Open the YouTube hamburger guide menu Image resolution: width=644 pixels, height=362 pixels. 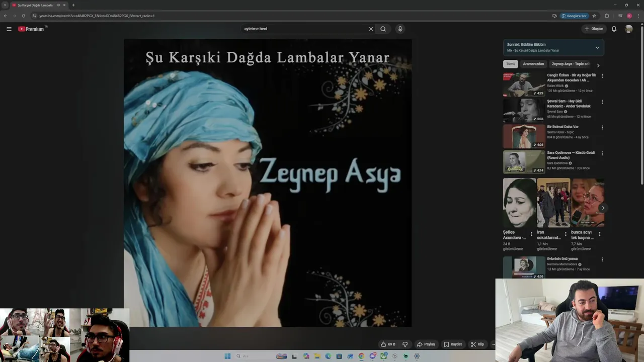point(9,29)
